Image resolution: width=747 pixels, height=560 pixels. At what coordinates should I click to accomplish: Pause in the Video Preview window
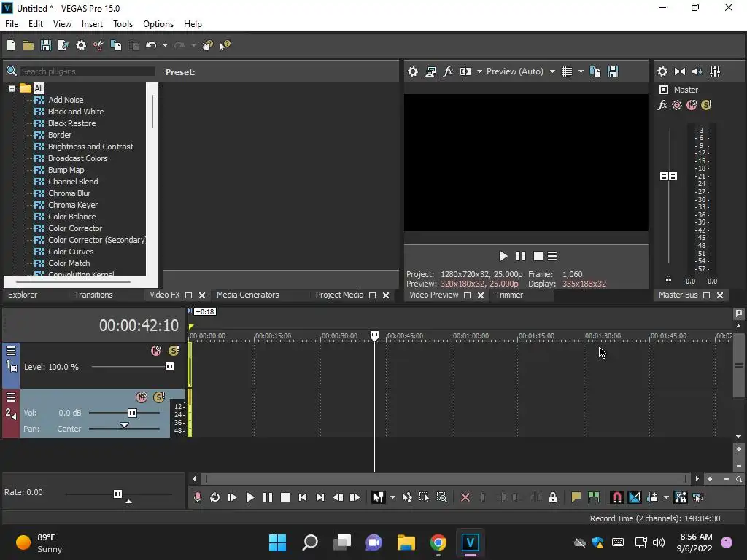click(521, 256)
